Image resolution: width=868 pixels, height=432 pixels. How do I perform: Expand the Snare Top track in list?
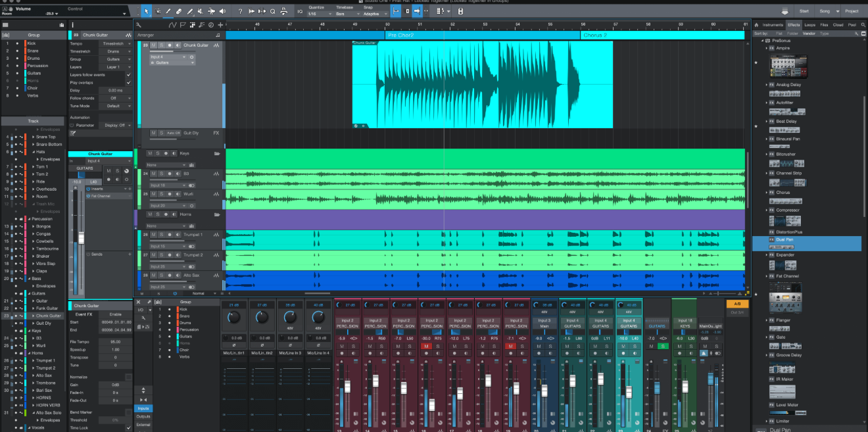click(34, 137)
